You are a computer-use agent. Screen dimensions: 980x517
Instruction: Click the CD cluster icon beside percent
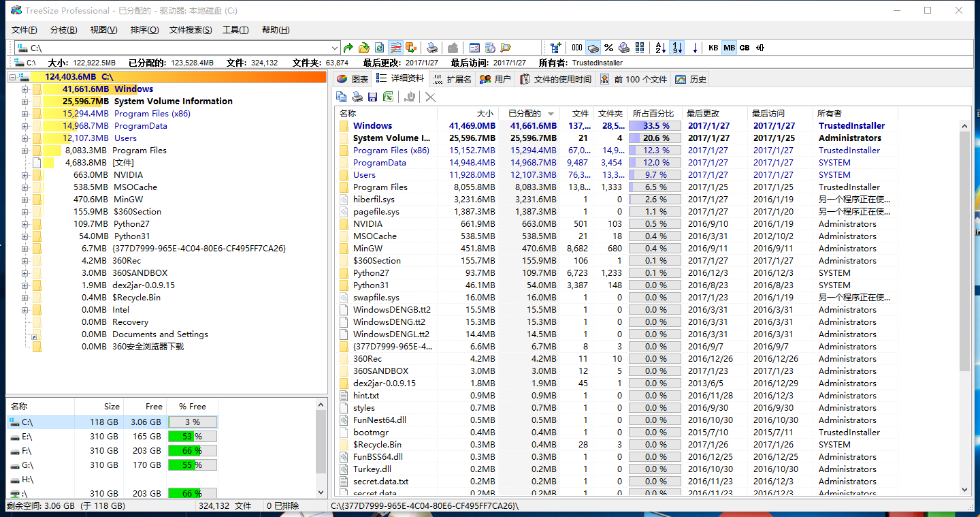pos(624,48)
